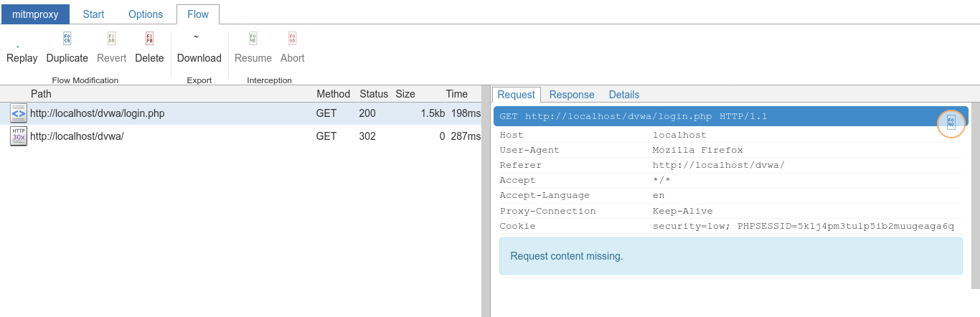Viewport: 980px width, 317px height.
Task: Sort flows by Time column header
Action: click(x=456, y=94)
